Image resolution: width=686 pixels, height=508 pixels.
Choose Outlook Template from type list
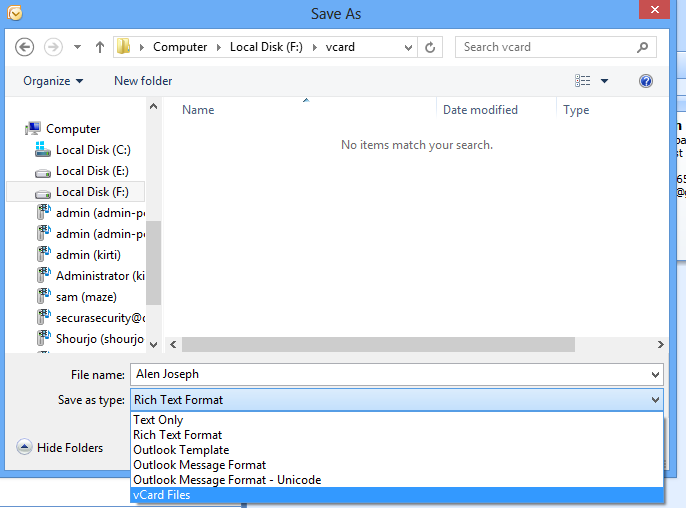(397, 450)
